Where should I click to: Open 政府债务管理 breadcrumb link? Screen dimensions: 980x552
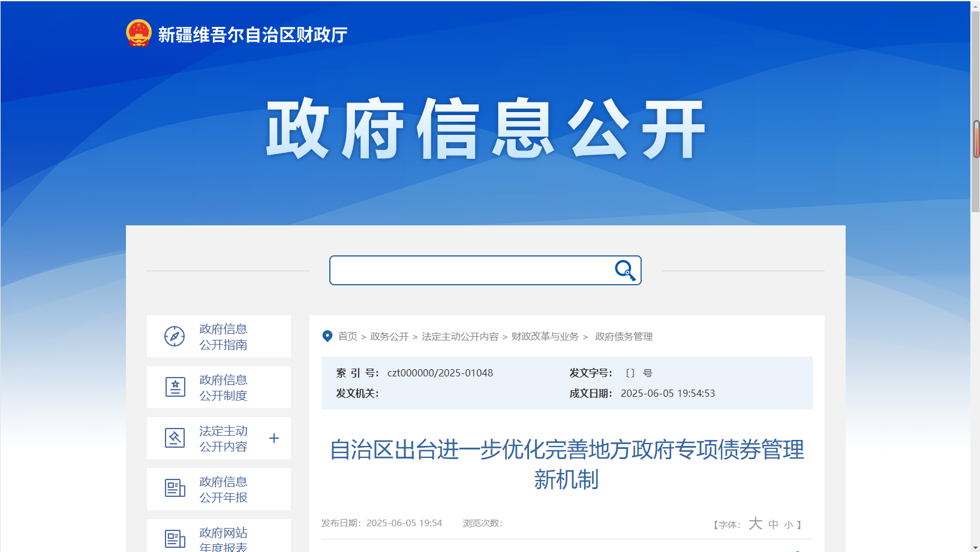(x=624, y=337)
